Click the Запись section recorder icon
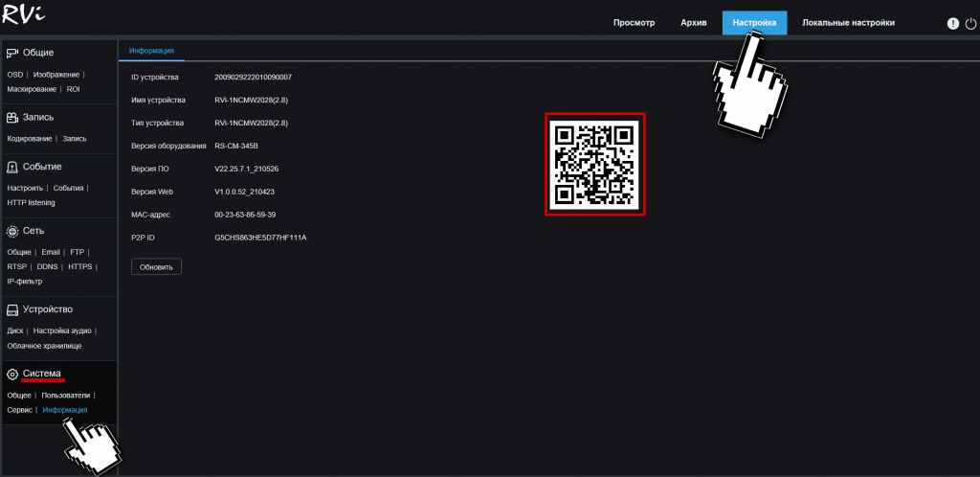980x477 pixels. (12, 118)
